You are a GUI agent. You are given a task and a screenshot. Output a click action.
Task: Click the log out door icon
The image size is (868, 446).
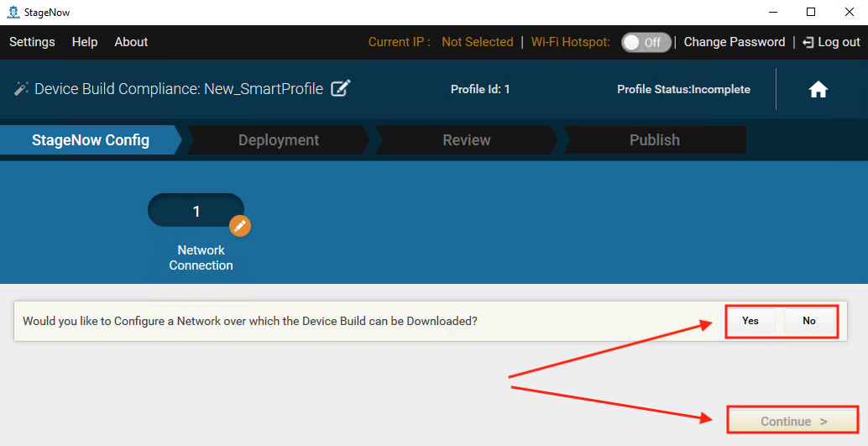click(x=808, y=42)
